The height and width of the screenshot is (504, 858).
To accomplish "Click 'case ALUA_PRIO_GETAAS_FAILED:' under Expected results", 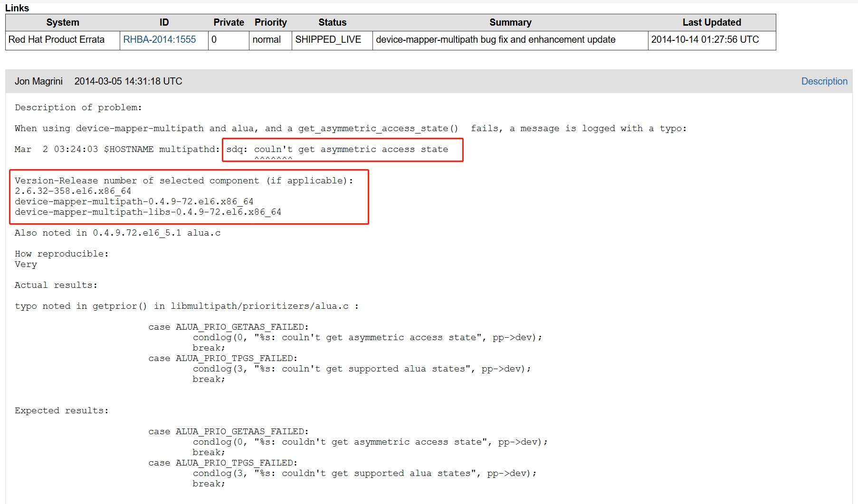I will 229,432.
